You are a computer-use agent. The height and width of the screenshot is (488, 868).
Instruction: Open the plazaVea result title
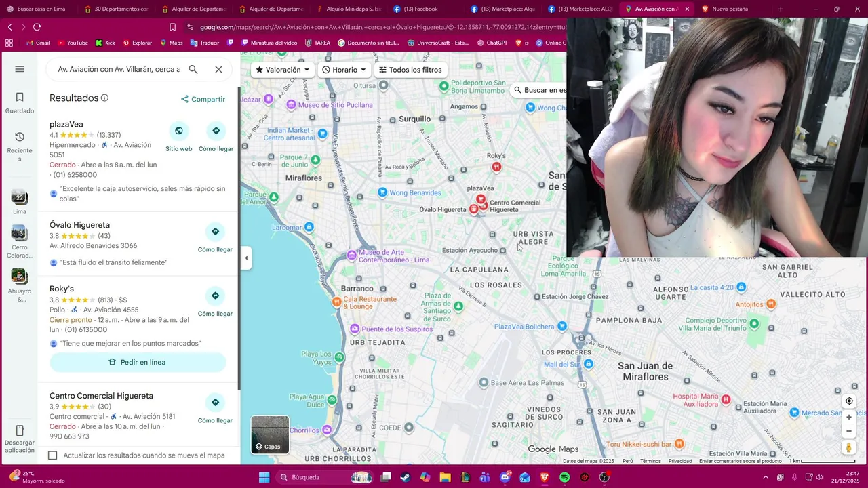coord(66,124)
